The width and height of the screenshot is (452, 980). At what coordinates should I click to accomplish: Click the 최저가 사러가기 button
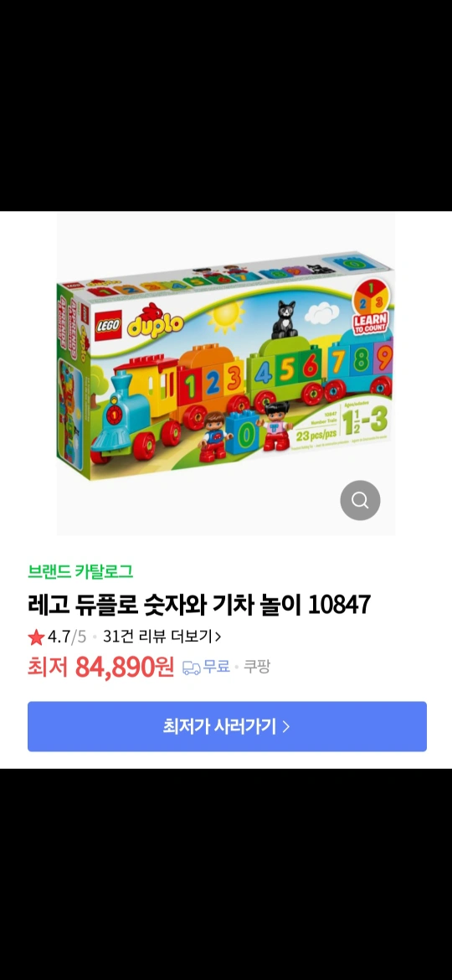227,726
